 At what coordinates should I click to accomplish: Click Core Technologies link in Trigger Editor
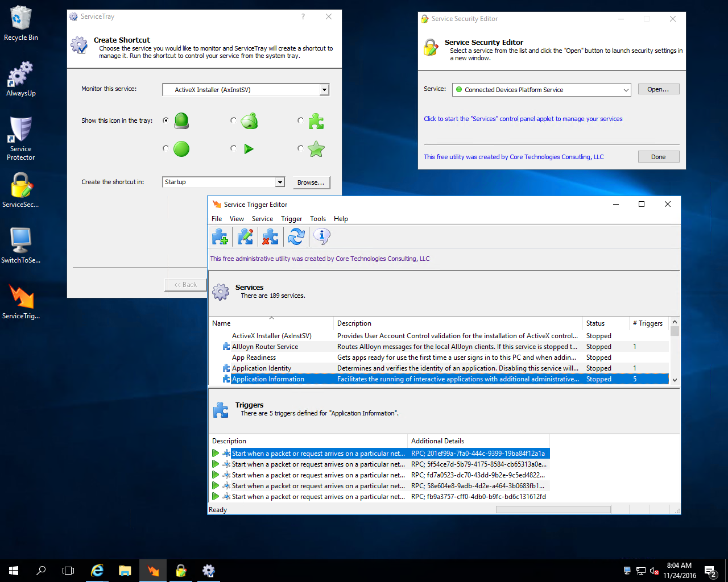tap(320, 259)
